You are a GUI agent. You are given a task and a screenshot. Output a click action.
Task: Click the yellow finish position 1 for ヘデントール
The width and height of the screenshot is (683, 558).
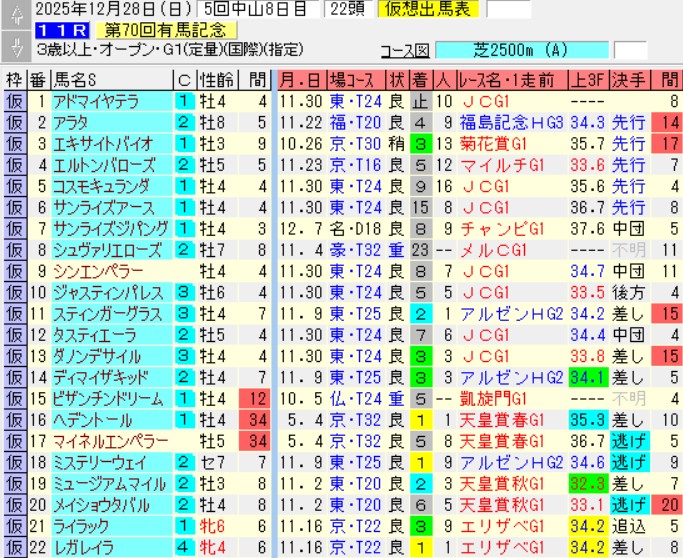pyautogui.click(x=421, y=419)
